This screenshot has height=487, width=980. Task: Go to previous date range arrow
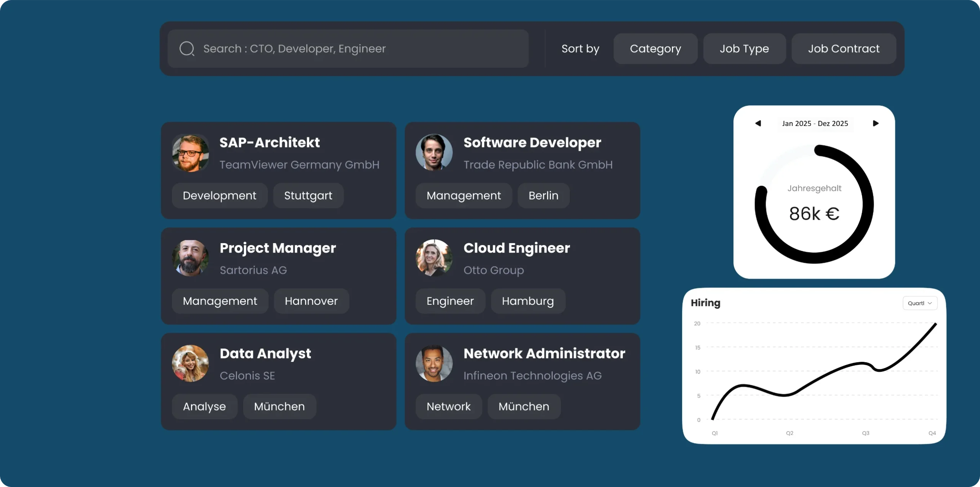pos(758,123)
